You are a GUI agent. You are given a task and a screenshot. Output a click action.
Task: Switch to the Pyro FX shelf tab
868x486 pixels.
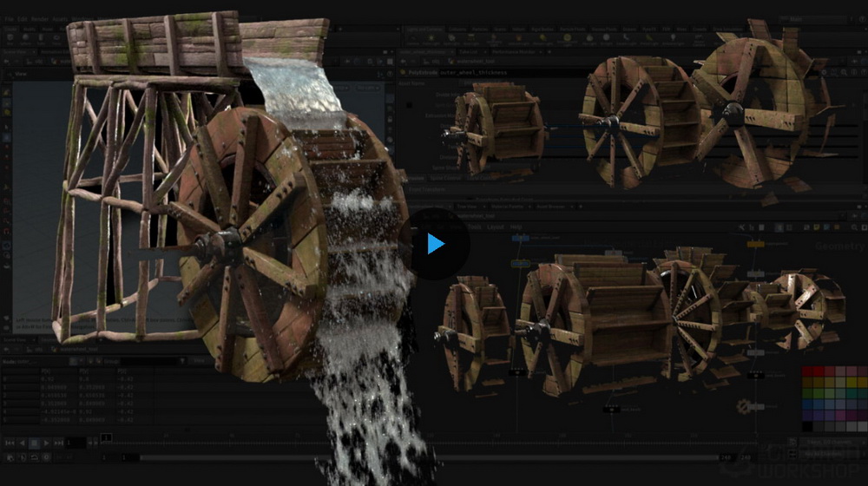(649, 29)
